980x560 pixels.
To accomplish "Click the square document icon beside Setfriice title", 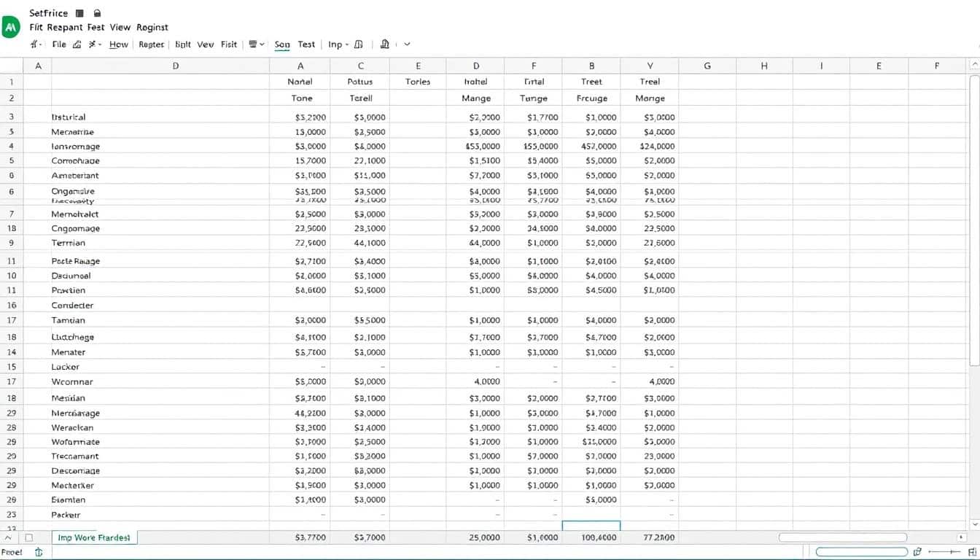I will (x=80, y=13).
